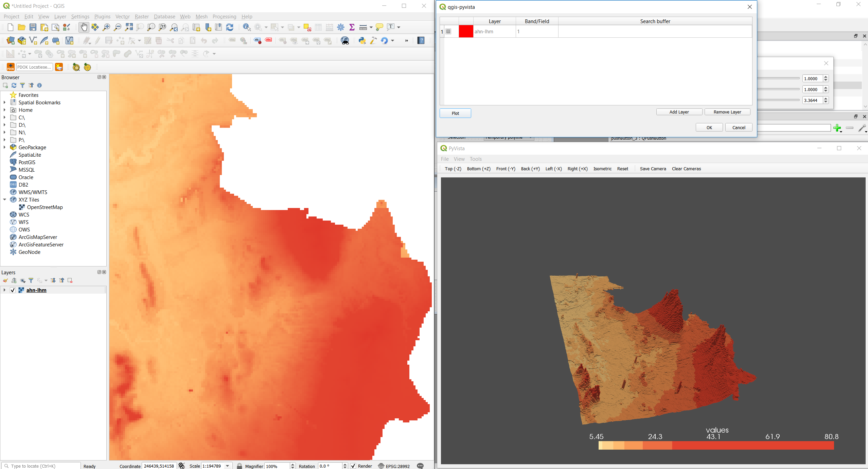868x469 pixels.
Task: Open the Processing menu
Action: coord(224,17)
